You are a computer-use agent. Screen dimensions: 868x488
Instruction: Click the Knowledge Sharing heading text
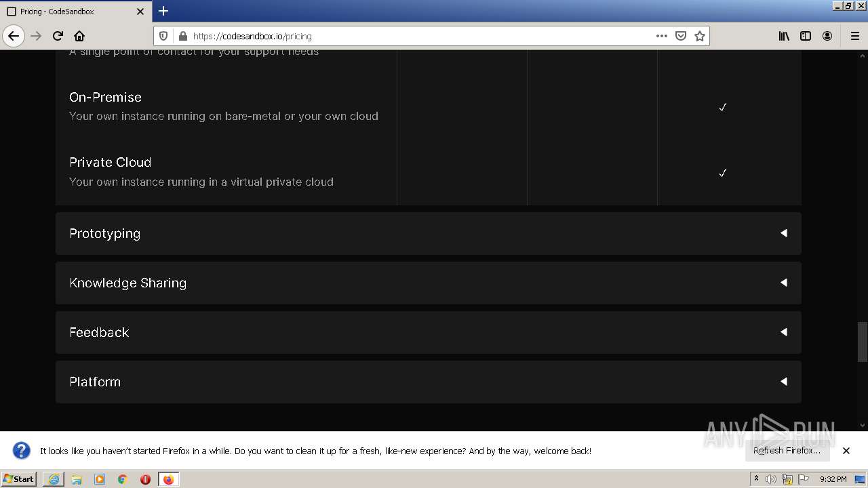(127, 283)
